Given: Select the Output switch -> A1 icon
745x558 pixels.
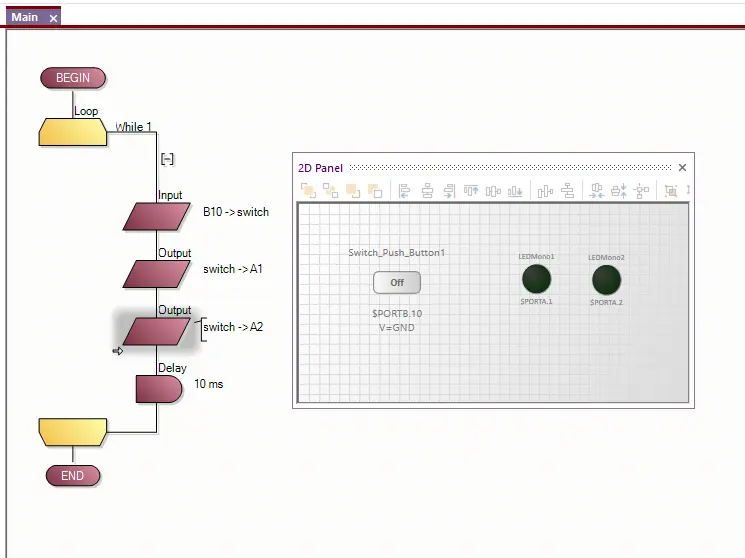Looking at the screenshot, I should pos(157,273).
